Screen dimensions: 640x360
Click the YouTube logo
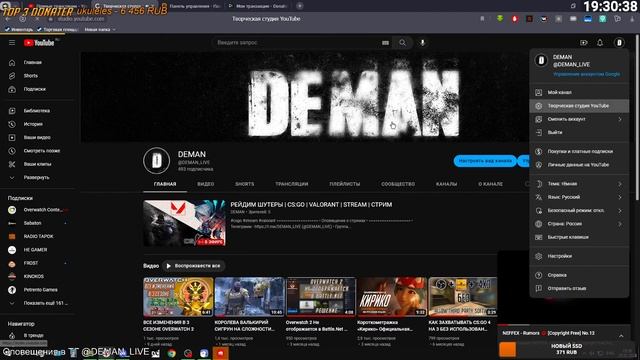pyautogui.click(x=39, y=43)
